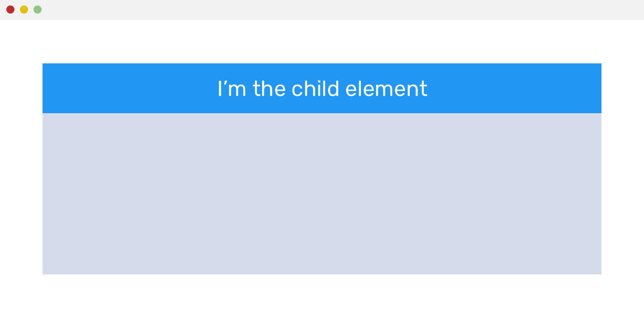Click the blue banner left of its text
Viewport: 644px width, 326px height.
[127, 88]
